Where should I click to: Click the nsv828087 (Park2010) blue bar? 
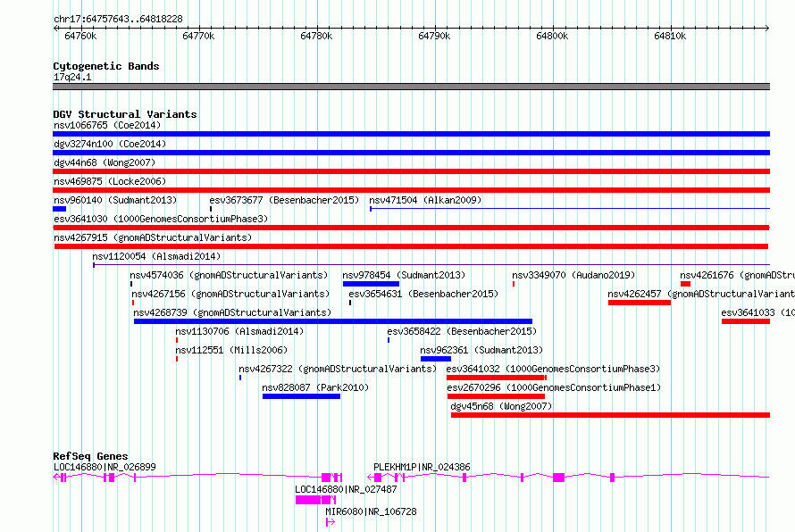(x=301, y=396)
